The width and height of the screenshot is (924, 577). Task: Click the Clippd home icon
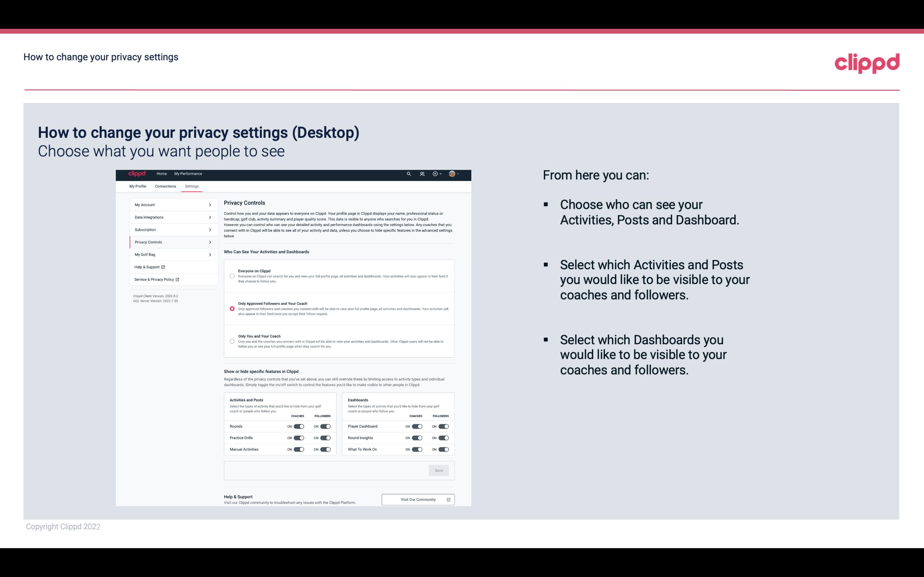click(x=137, y=174)
